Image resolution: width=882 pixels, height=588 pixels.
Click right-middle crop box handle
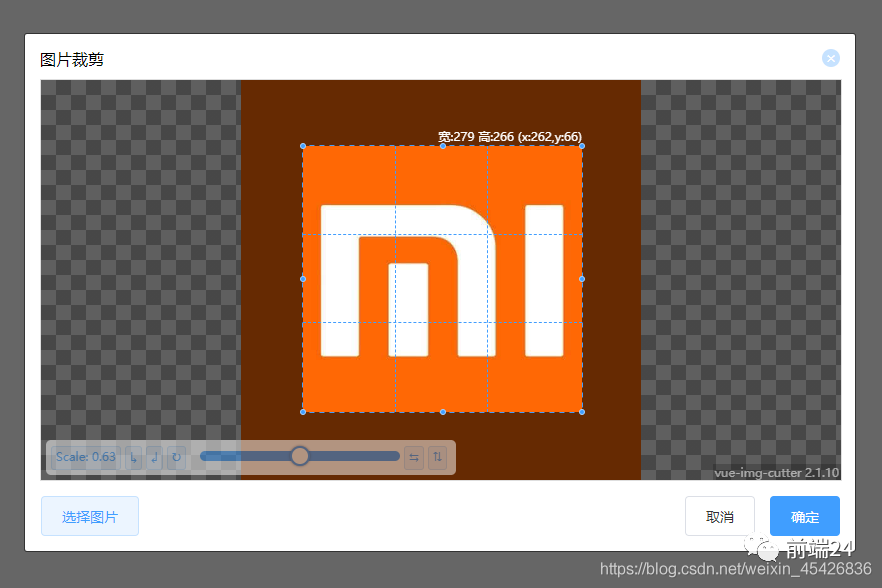point(582,279)
